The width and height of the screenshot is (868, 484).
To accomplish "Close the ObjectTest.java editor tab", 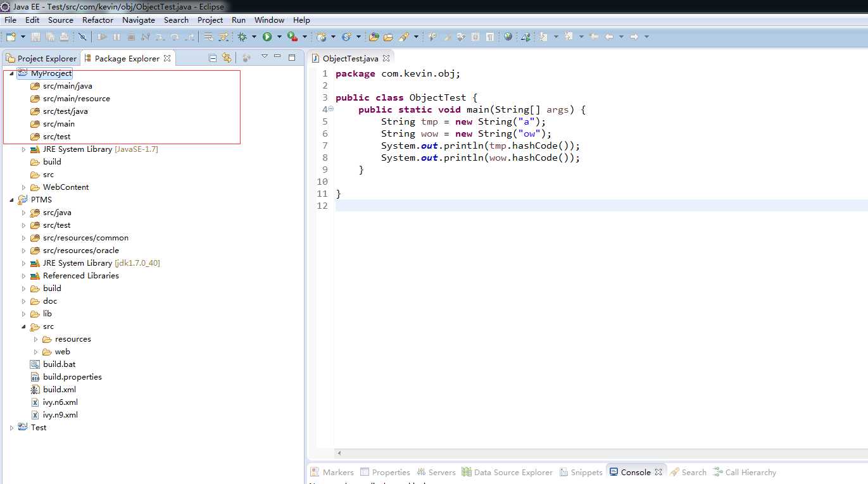I will coord(386,58).
